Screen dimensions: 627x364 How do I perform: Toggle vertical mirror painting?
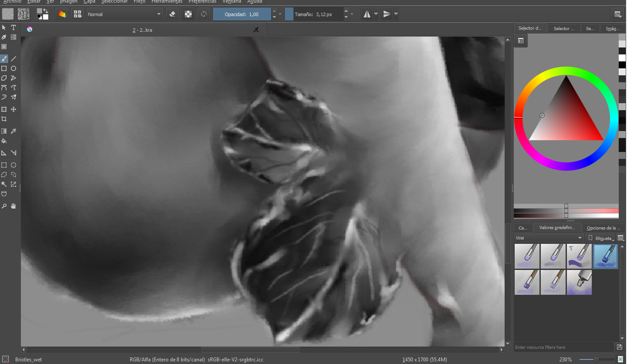coord(387,14)
